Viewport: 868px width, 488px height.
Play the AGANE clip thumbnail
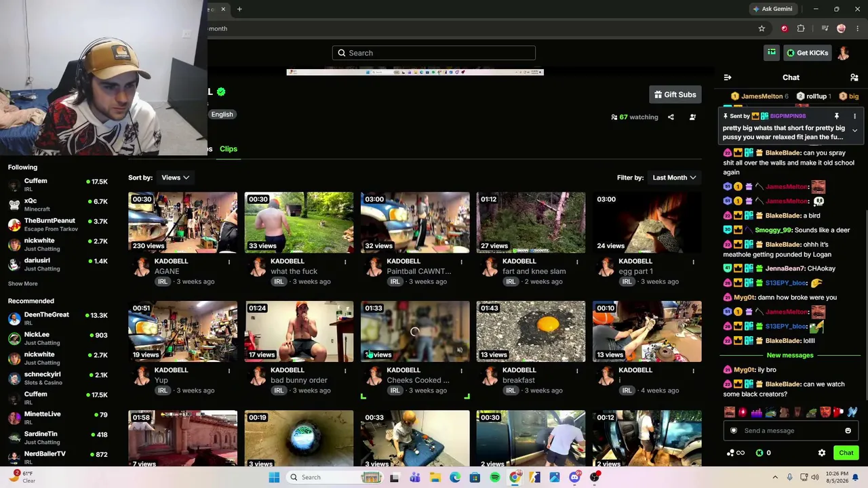click(x=183, y=222)
